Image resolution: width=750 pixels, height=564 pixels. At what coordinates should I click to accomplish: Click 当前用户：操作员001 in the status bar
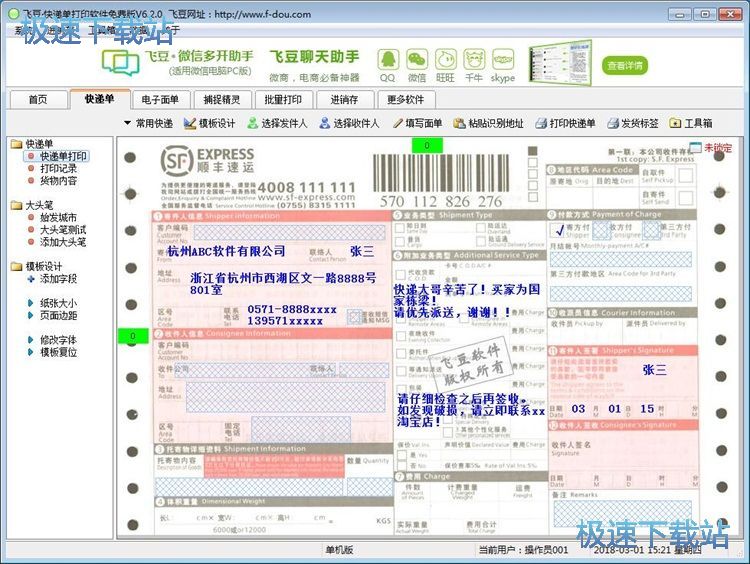tap(523, 550)
